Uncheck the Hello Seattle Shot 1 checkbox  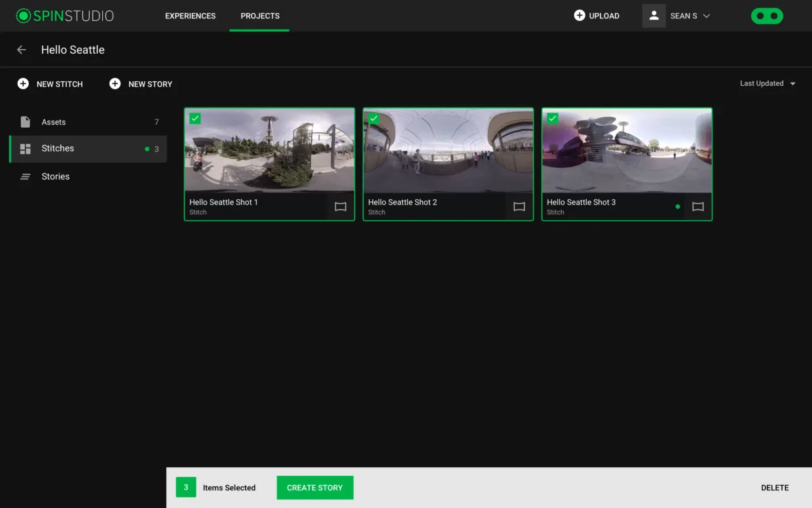click(195, 119)
